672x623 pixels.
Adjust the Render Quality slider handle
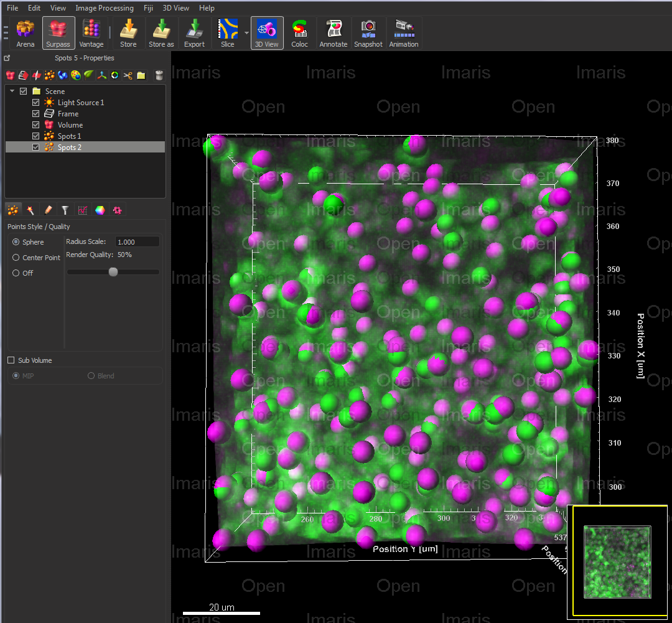coord(113,272)
